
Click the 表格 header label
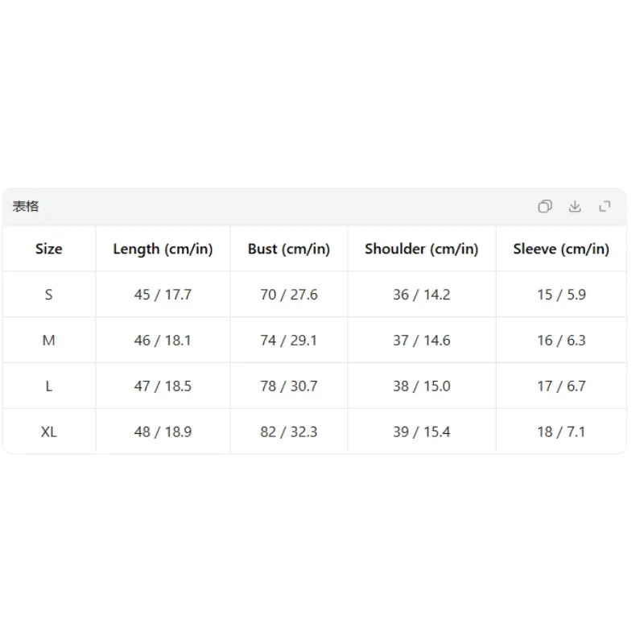coord(26,206)
